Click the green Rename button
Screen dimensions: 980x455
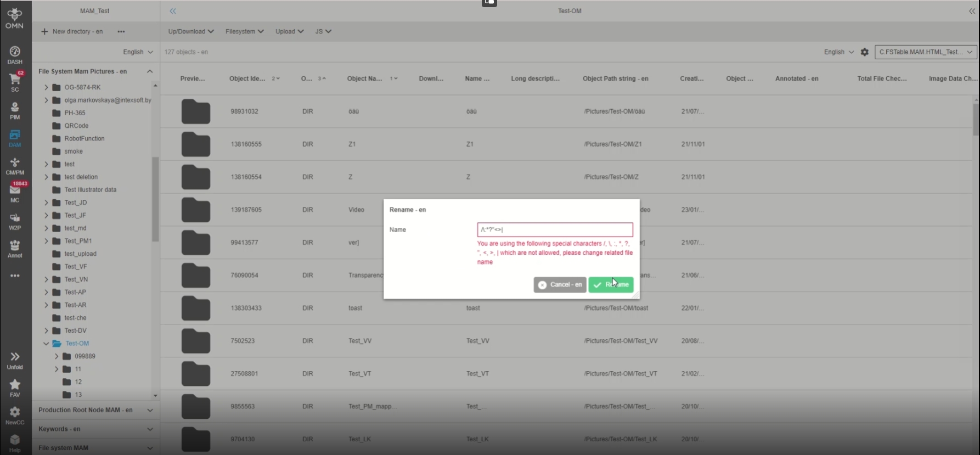point(611,285)
